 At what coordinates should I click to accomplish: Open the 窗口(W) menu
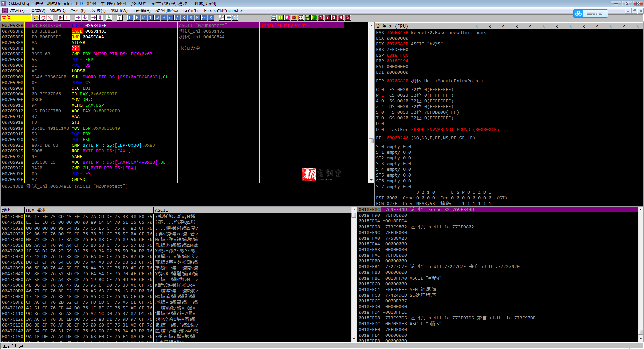pyautogui.click(x=119, y=11)
